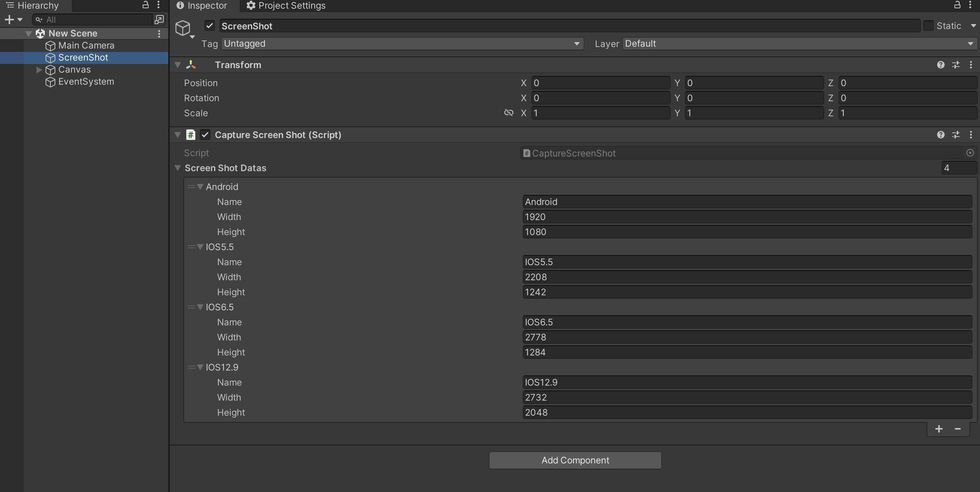Toggle ScreenShot GameObject active checkbox
The width and height of the screenshot is (980, 492).
coord(209,26)
